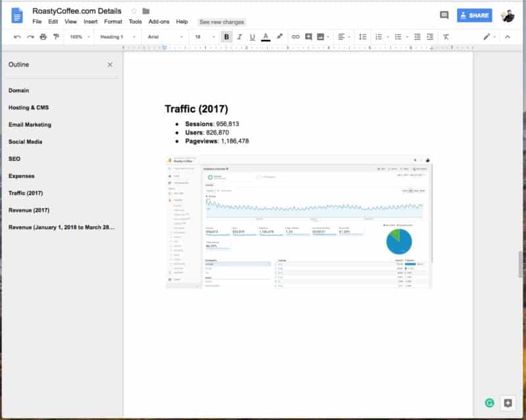Click the Undo icon
The height and width of the screenshot is (420, 526).
(17, 37)
